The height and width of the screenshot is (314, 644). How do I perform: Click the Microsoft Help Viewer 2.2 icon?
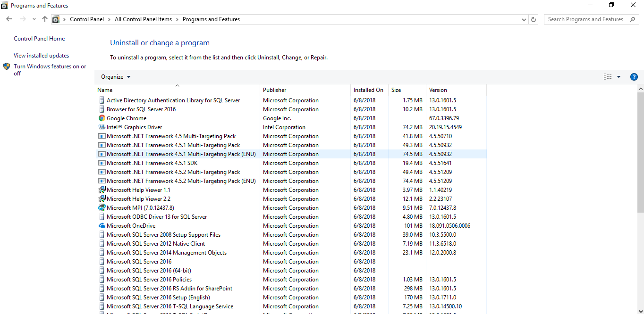click(x=102, y=199)
